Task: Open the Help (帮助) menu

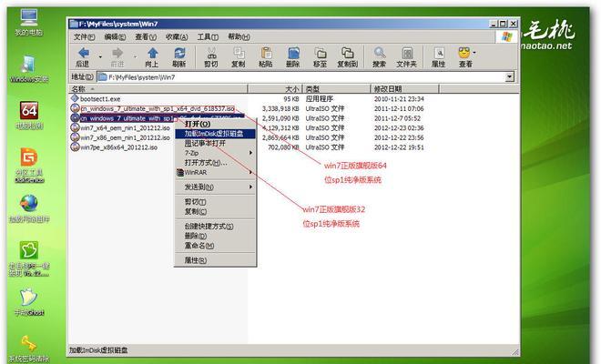Action: (x=239, y=36)
